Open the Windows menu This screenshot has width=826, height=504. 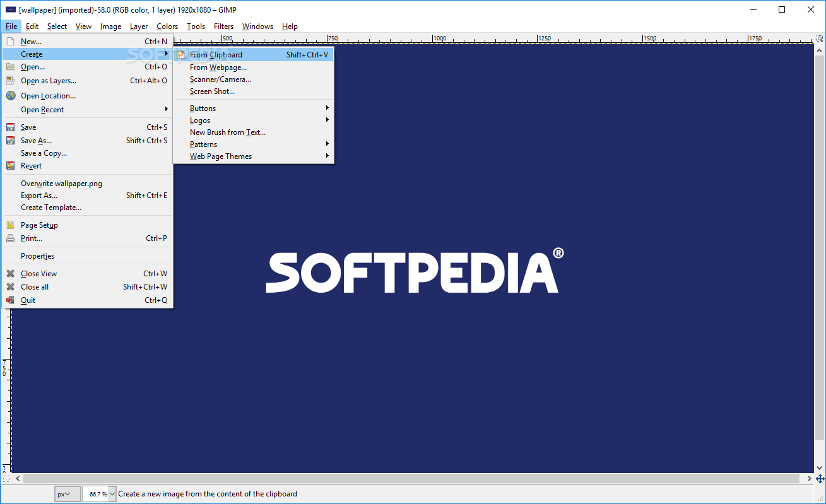[x=257, y=26]
